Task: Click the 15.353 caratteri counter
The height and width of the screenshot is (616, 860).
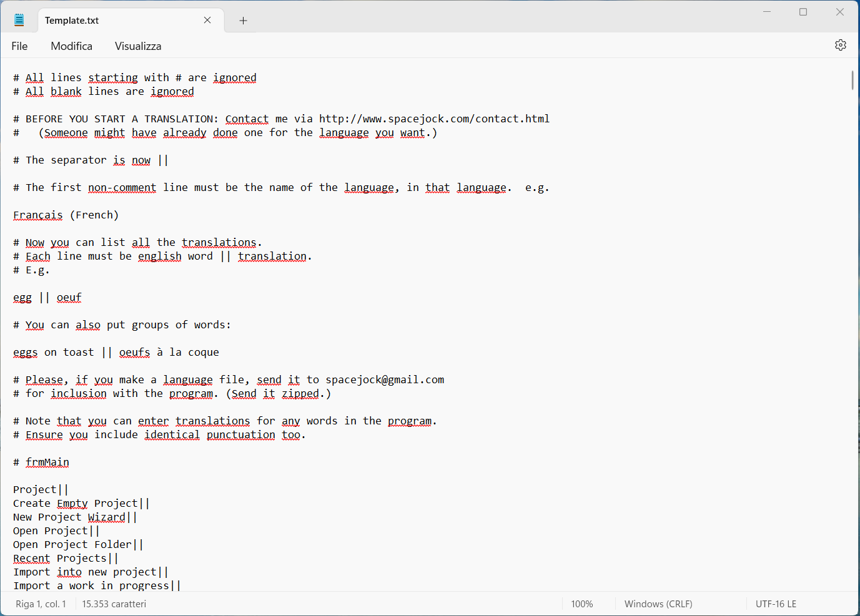Action: pos(114,604)
